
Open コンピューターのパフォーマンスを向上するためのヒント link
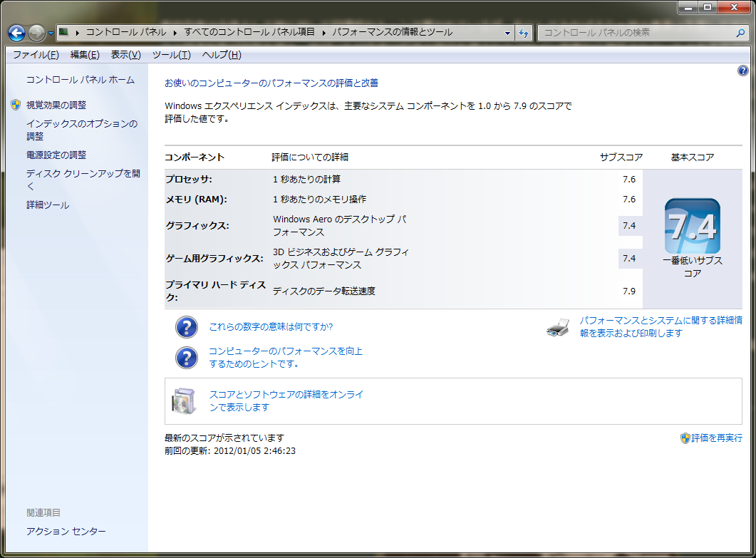pos(286,358)
